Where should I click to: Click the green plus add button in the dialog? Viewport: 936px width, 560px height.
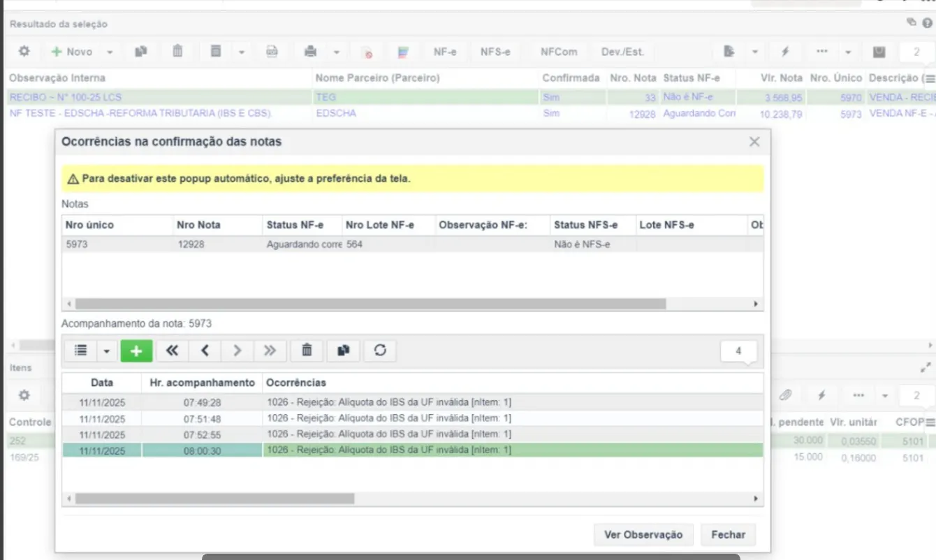click(136, 351)
